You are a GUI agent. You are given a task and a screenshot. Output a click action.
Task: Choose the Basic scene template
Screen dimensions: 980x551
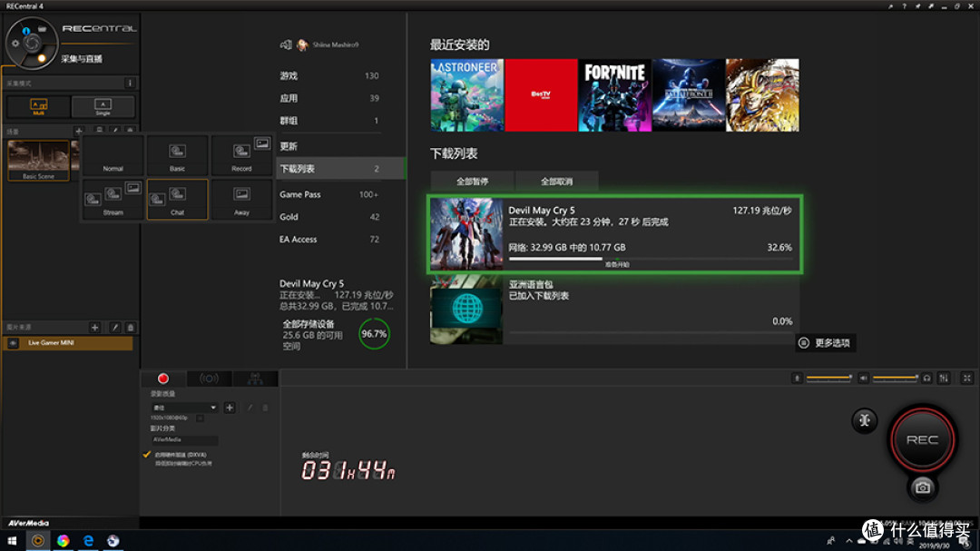coord(178,155)
